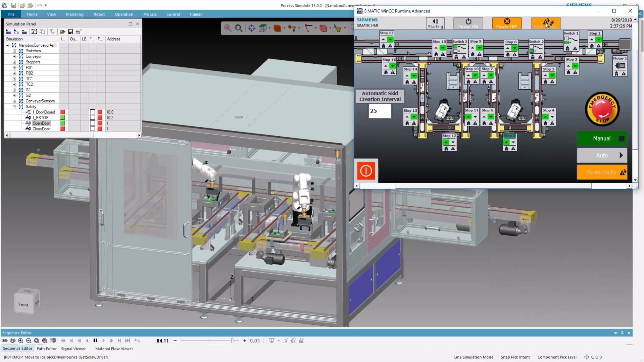Switch to the Path Editor tab
The width and height of the screenshot is (644, 362).
tap(47, 349)
